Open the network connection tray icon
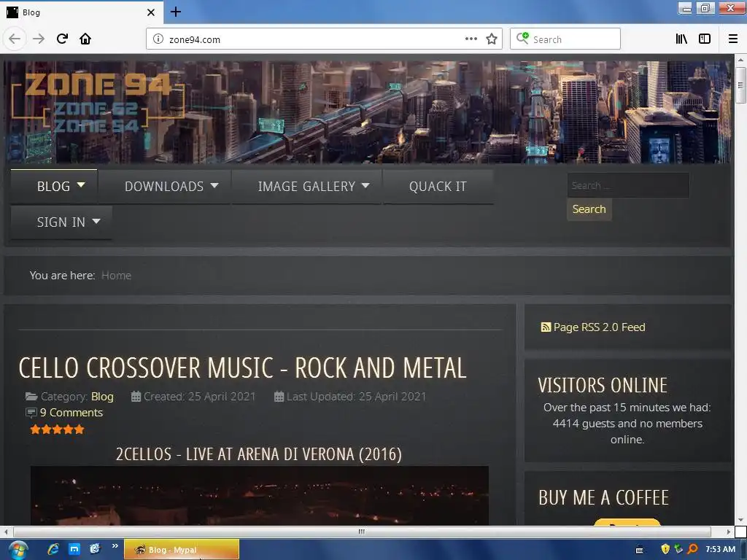This screenshot has width=747, height=560. click(678, 549)
